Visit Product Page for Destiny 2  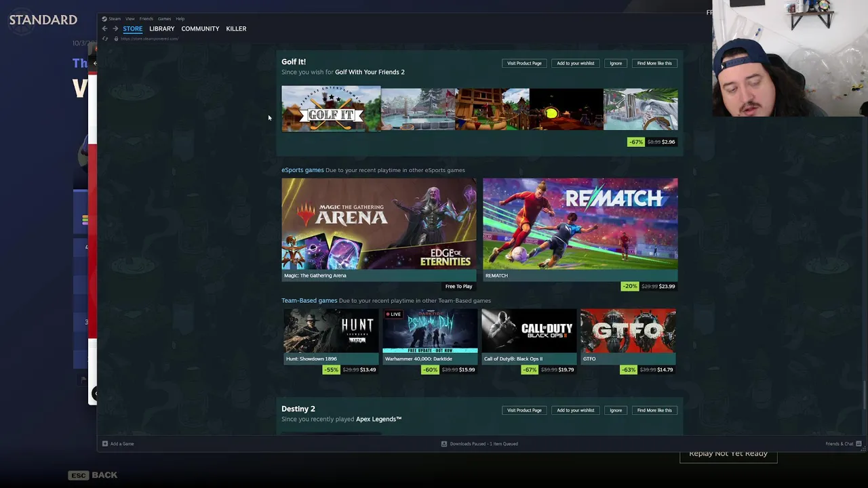524,410
